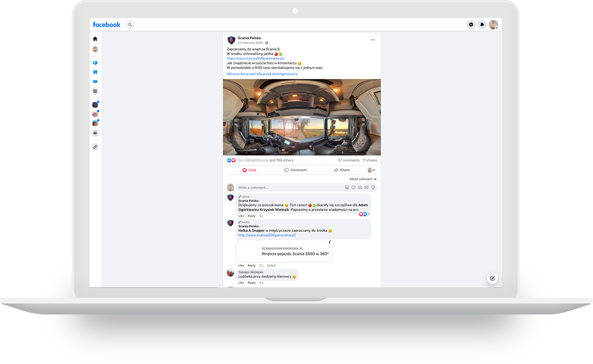Reply to the 'Lodówka przy siedzeniu kierowcy' comment
The image size is (593, 364).
pyautogui.click(x=251, y=283)
